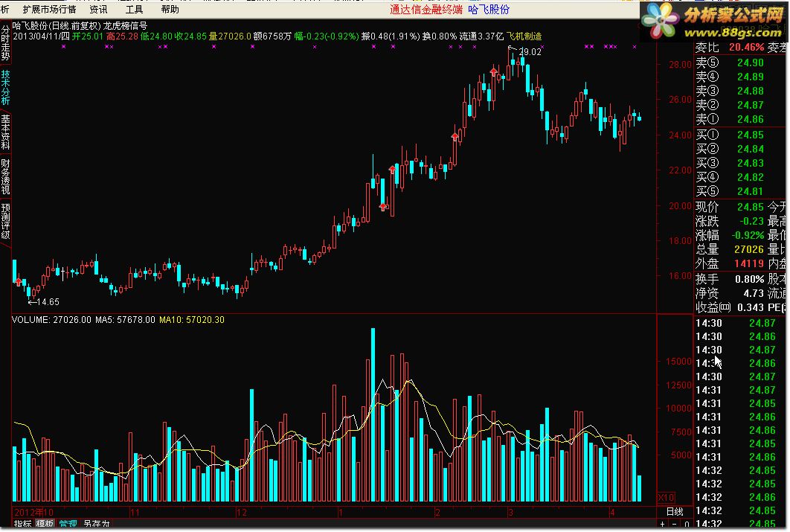Viewport: 790px width, 532px height.
Task: Open the 扩展市场行情 menu
Action: click(x=49, y=10)
